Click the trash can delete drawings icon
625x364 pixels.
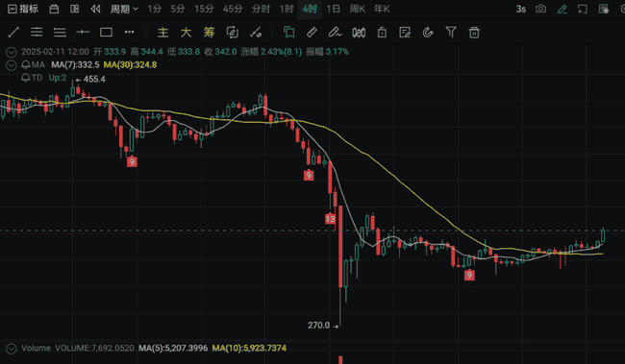pyautogui.click(x=474, y=33)
